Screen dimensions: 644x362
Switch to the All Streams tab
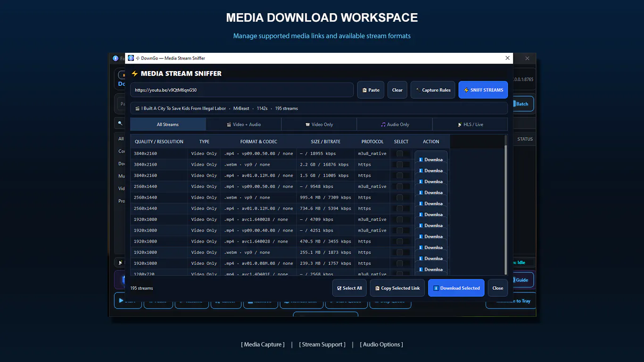(168, 124)
